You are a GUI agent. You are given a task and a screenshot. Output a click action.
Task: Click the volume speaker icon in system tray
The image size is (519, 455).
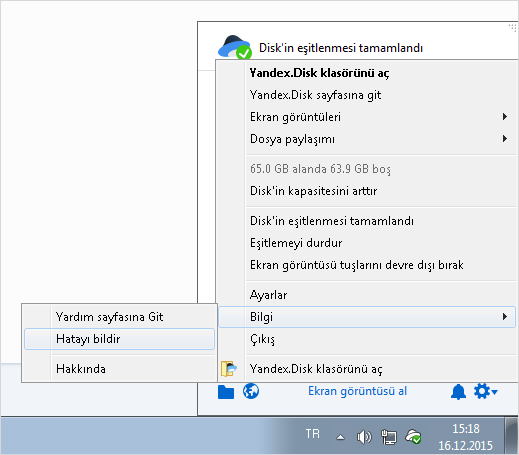pos(364,437)
